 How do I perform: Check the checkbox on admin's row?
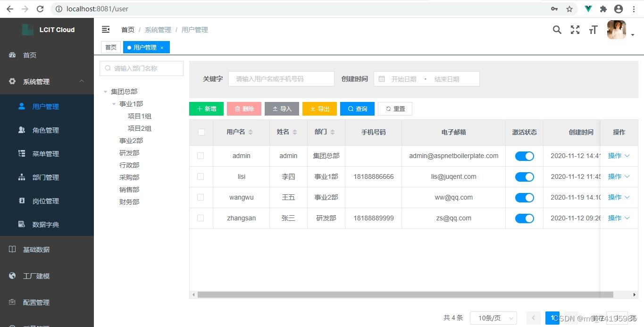pos(201,156)
